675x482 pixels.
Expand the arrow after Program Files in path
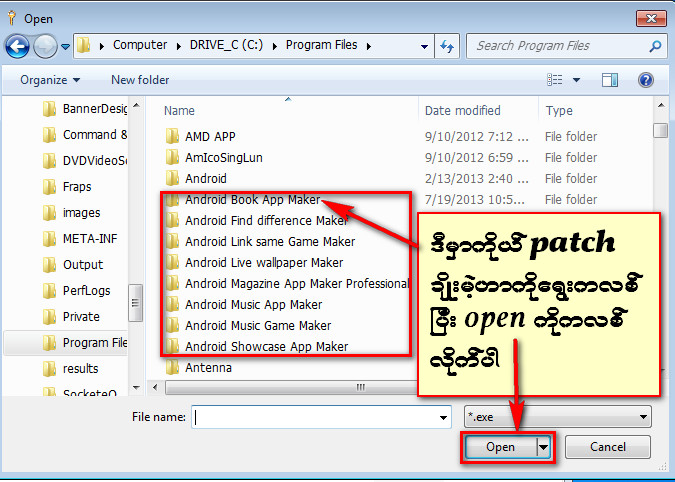pos(369,46)
